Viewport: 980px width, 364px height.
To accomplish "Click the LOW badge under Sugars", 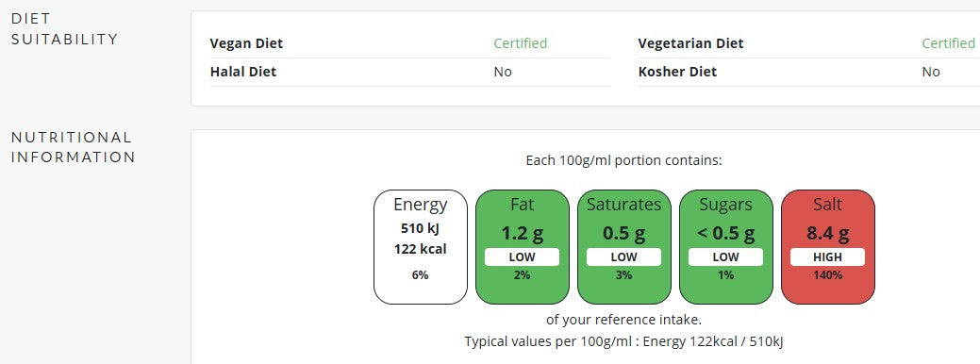I will point(725,257).
